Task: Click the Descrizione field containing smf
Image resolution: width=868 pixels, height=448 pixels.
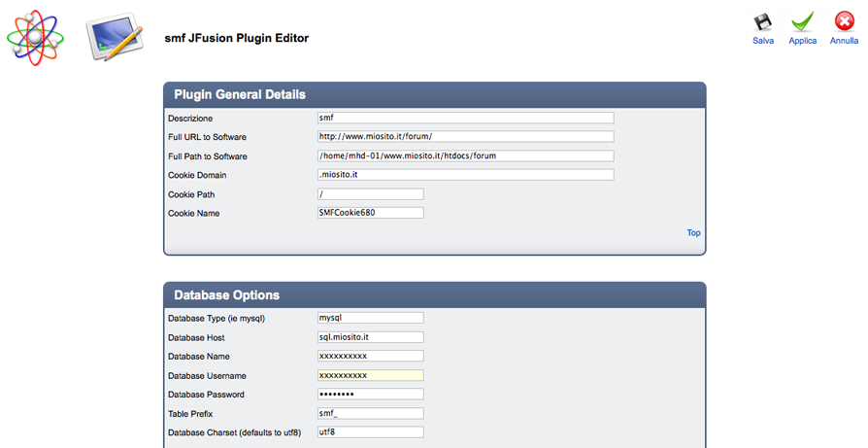Action: [465, 118]
